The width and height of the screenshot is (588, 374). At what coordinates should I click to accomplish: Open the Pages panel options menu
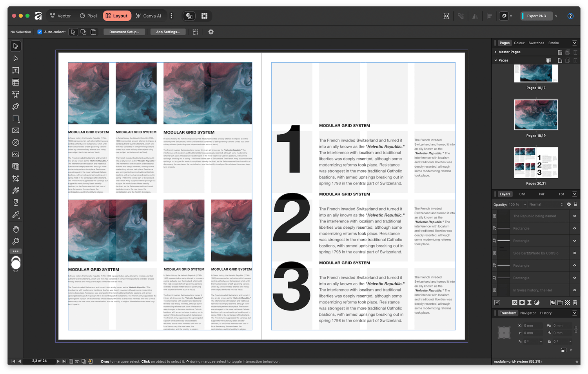coord(575,43)
